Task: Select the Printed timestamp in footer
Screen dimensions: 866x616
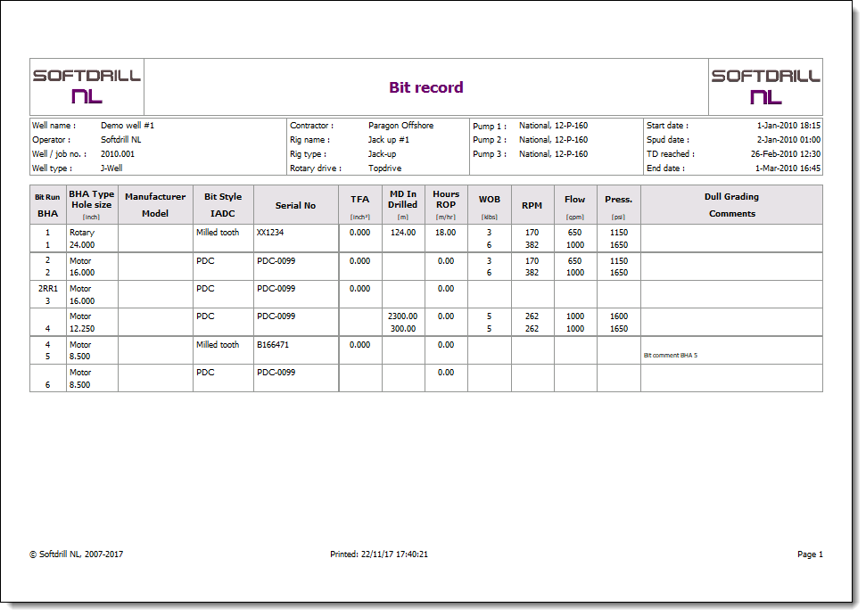Action: coord(379,554)
